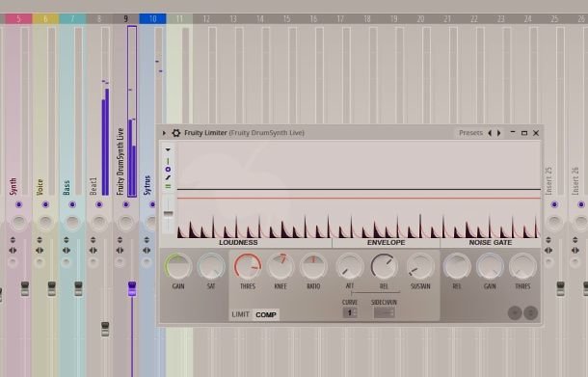
Task: Select the Insert 25 mixer track label
Action: (548, 181)
